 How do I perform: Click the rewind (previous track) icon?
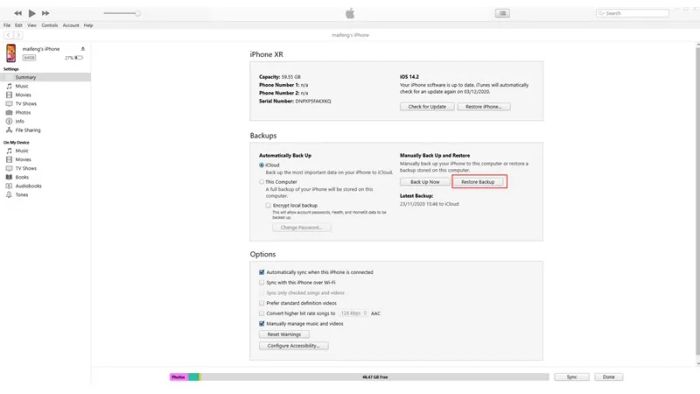click(18, 13)
